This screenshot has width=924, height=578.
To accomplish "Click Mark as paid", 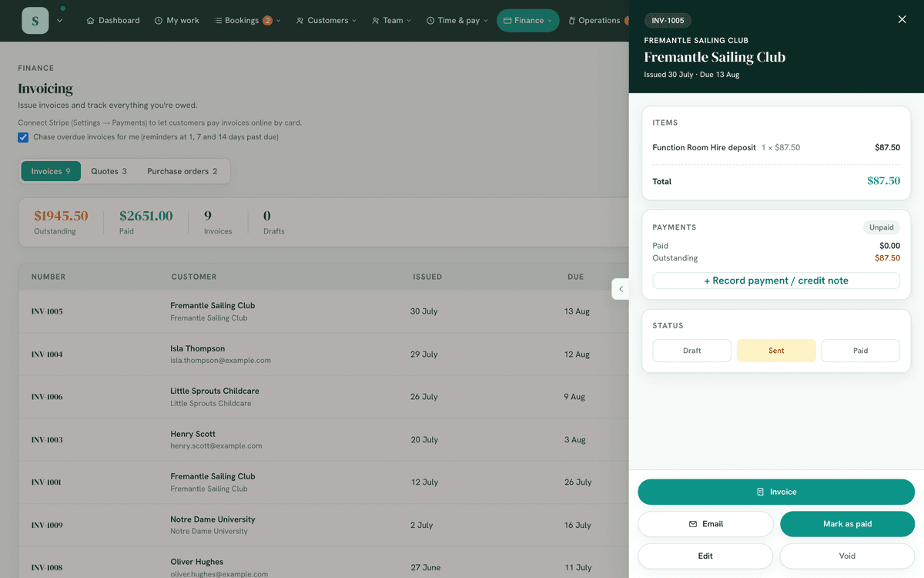I will click(x=847, y=524).
